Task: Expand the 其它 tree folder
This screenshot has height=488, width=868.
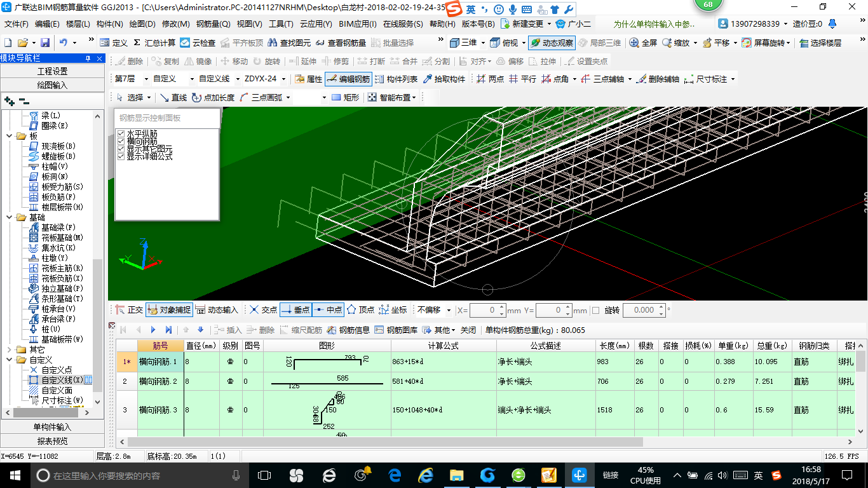Action: (10, 349)
